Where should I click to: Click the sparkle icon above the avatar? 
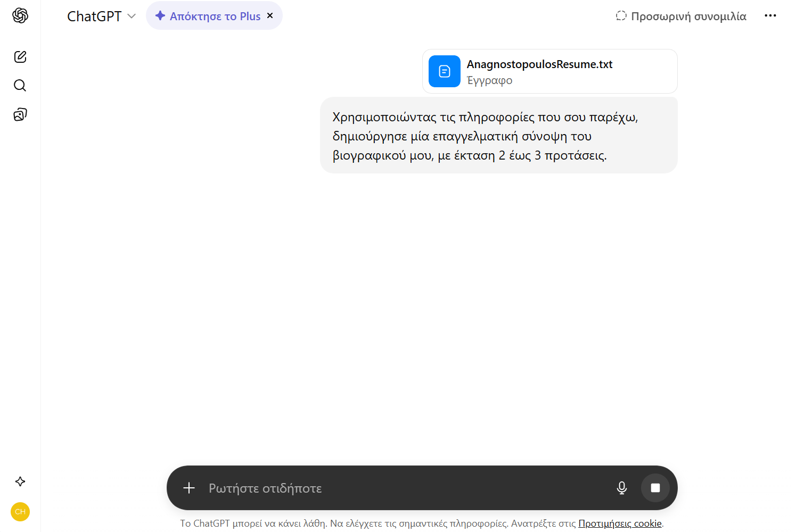pyautogui.click(x=20, y=481)
